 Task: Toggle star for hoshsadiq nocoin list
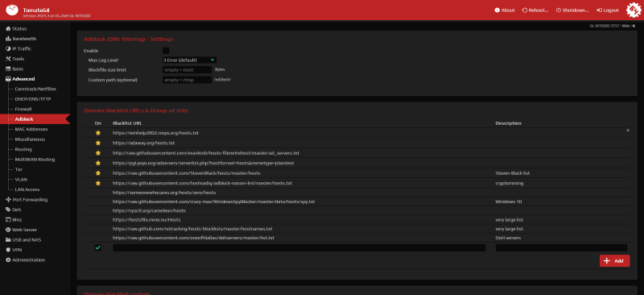click(x=97, y=183)
